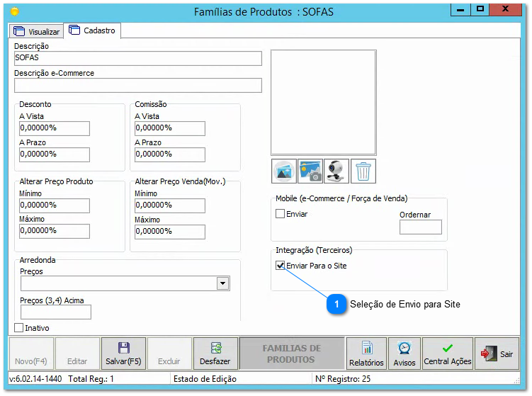Click 'Nº Registro: 25' status text
The height and width of the screenshot is (396, 532).
(x=343, y=379)
